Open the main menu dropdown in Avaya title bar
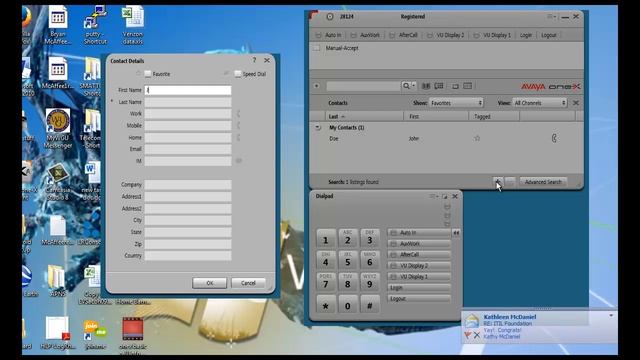640x360 pixels. (551, 17)
